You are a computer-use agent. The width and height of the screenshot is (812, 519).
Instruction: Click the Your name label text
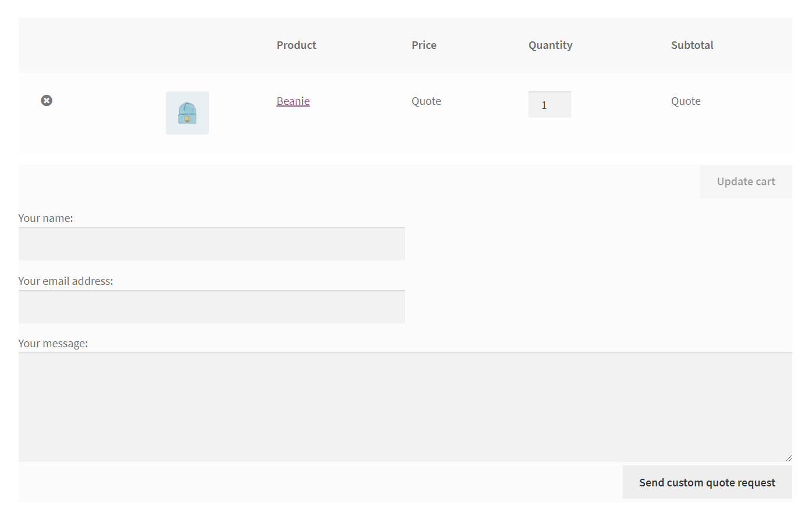tap(46, 218)
